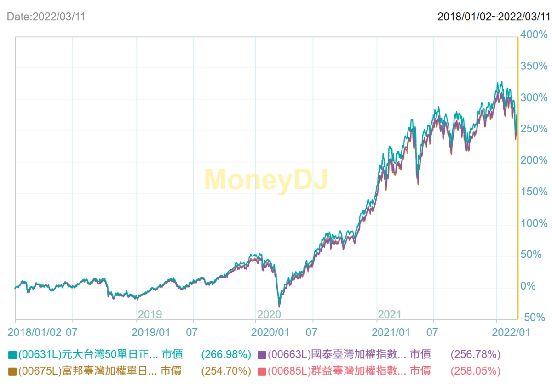Click the (266.98%) return value
The width and height of the screenshot is (552, 392).
226,354
